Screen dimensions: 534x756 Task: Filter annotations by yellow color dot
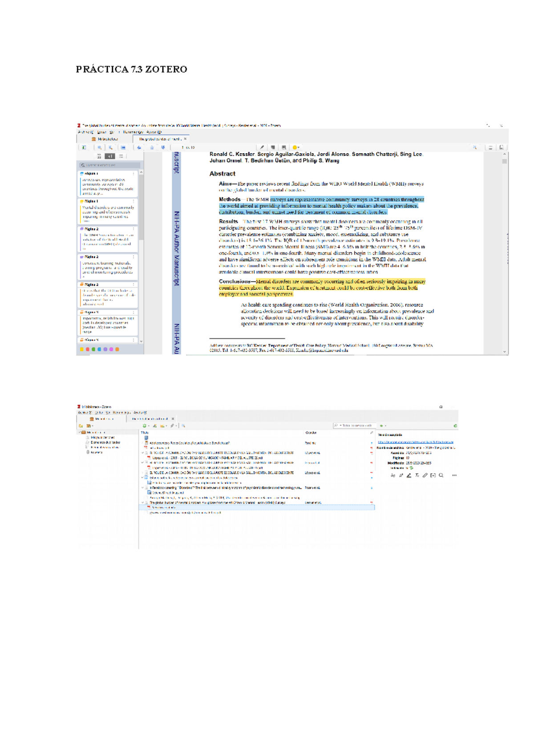pos(81,350)
